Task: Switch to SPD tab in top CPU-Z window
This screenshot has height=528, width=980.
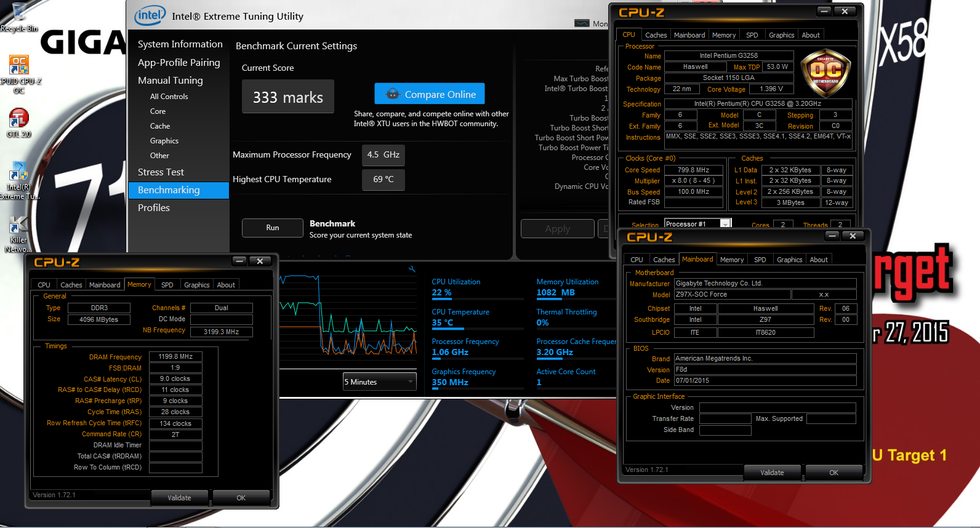Action: (x=752, y=35)
